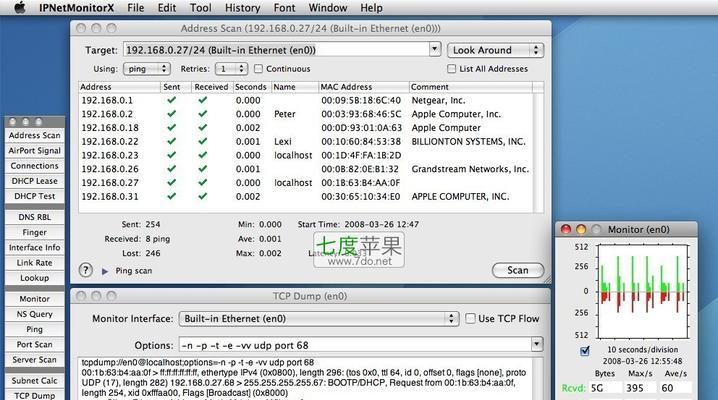
Task: Open the TCP Dump tool from palette
Action: point(34,395)
